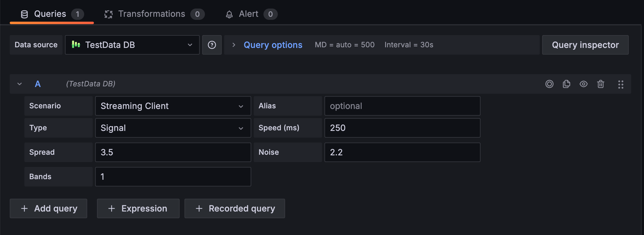Open the Query inspector

pyautogui.click(x=585, y=45)
